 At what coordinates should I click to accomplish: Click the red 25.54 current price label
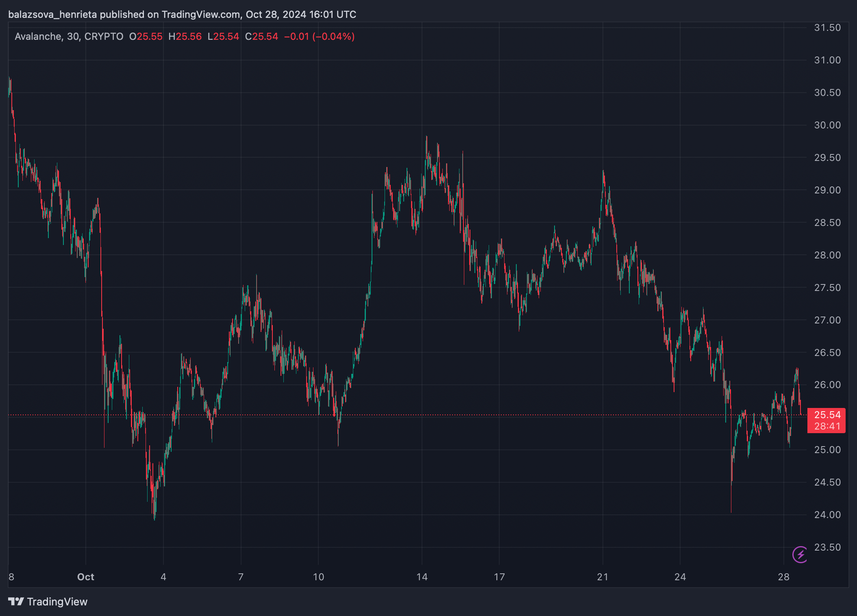point(827,415)
